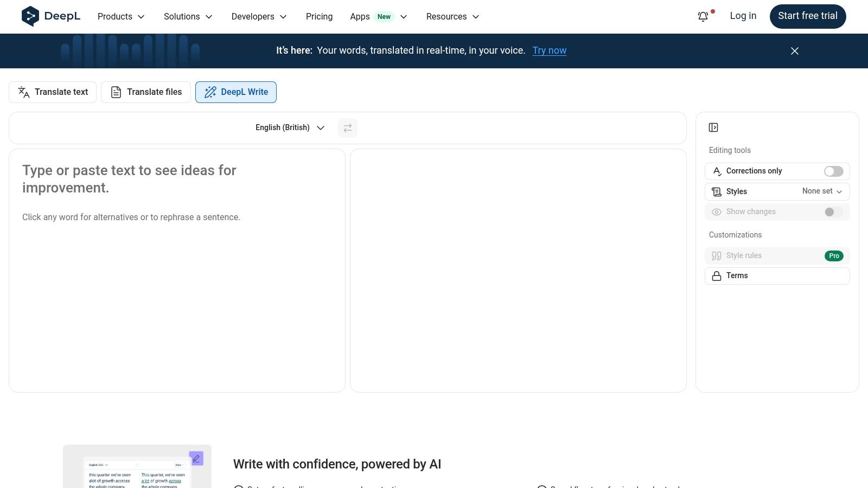
Task: Click Start free trial button
Action: [808, 16]
